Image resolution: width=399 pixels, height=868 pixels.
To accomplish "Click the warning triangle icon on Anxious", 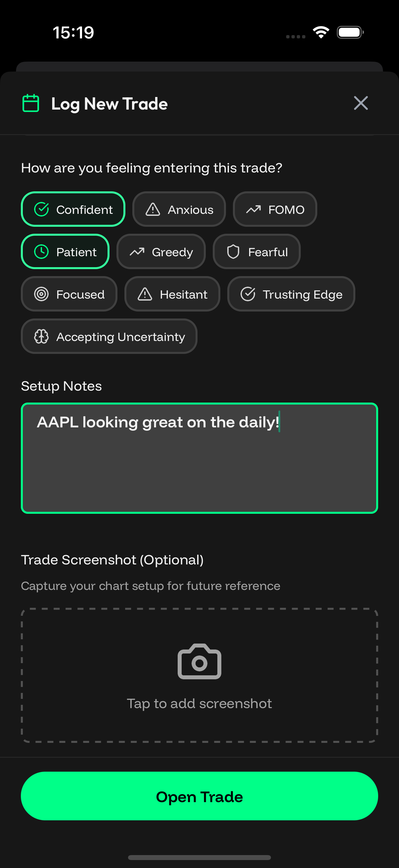I will point(153,209).
